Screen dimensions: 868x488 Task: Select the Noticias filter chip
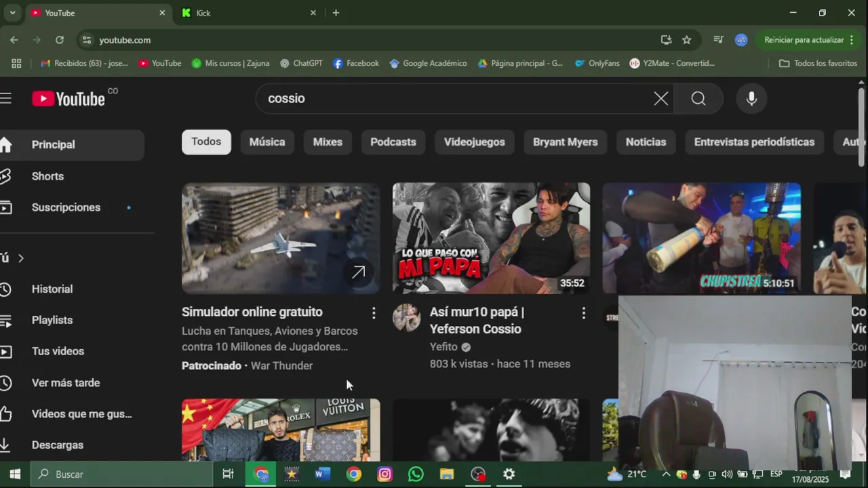click(x=646, y=142)
